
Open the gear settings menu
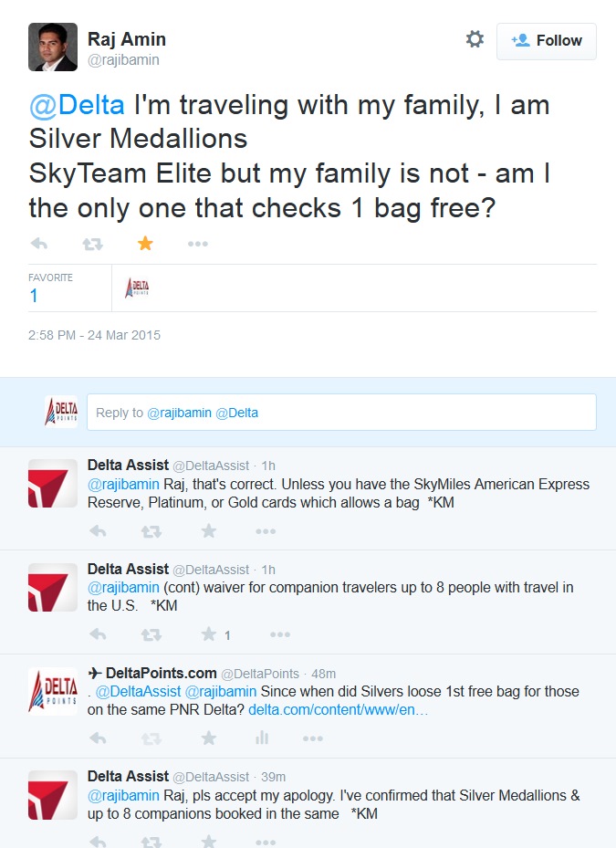pyautogui.click(x=475, y=39)
